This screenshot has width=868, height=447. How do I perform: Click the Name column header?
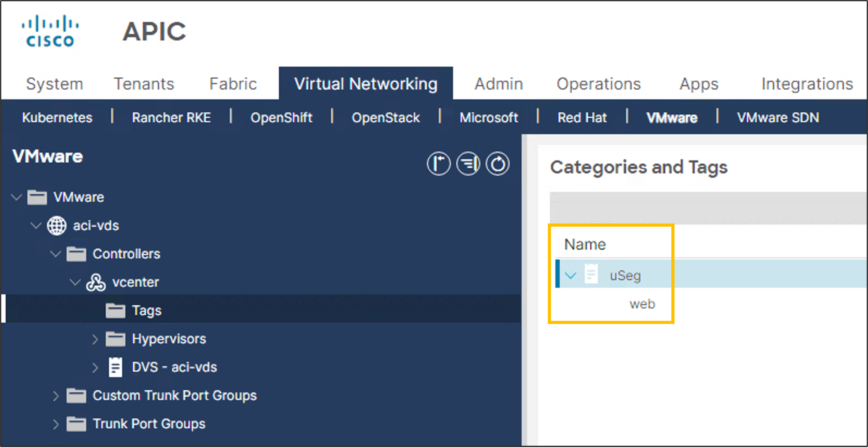point(585,244)
